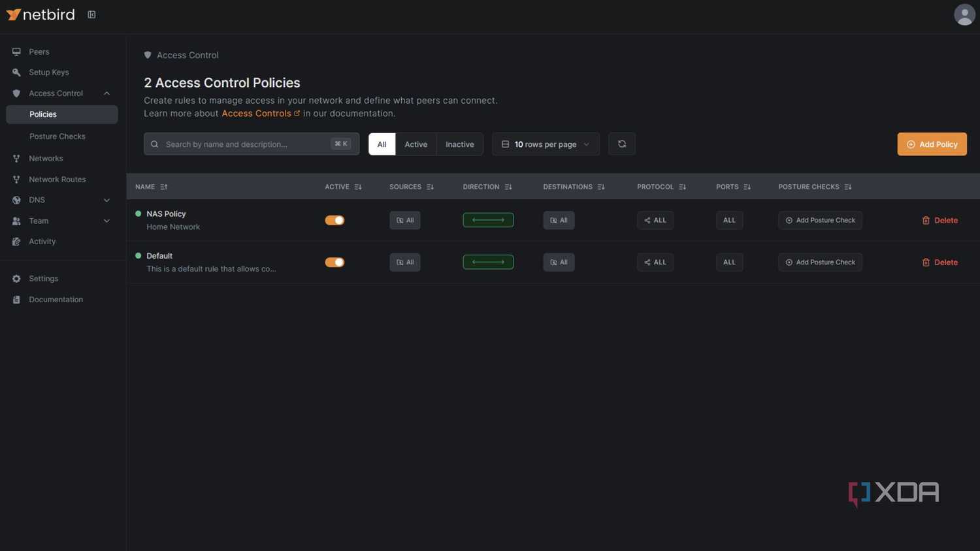Click NAS Policy direction arrow

488,221
